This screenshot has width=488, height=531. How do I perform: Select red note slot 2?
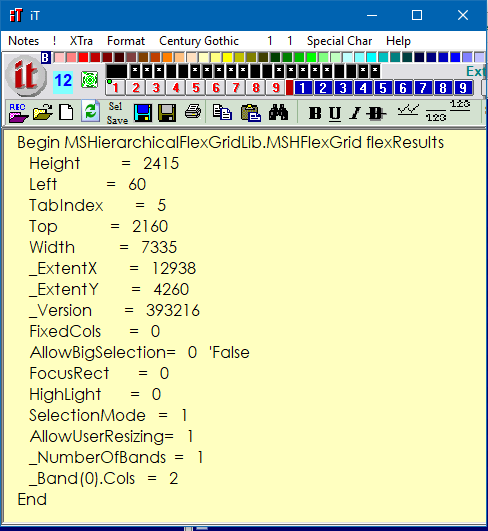(135, 88)
